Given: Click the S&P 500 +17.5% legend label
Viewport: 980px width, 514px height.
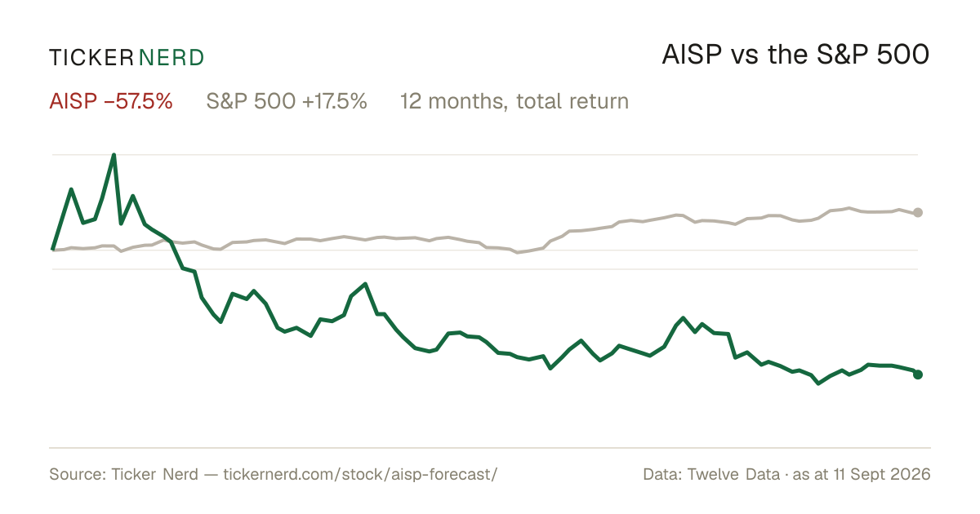Looking at the screenshot, I should click(x=287, y=101).
